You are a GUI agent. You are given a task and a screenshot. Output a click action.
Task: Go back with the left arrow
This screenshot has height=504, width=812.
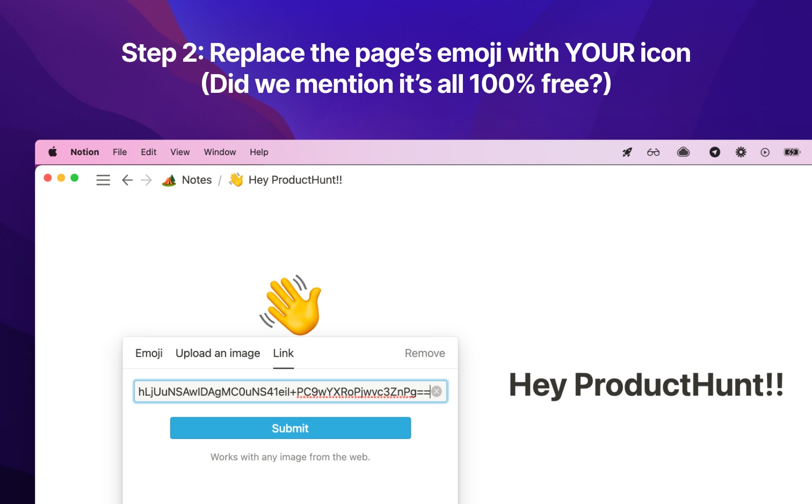[x=127, y=180]
